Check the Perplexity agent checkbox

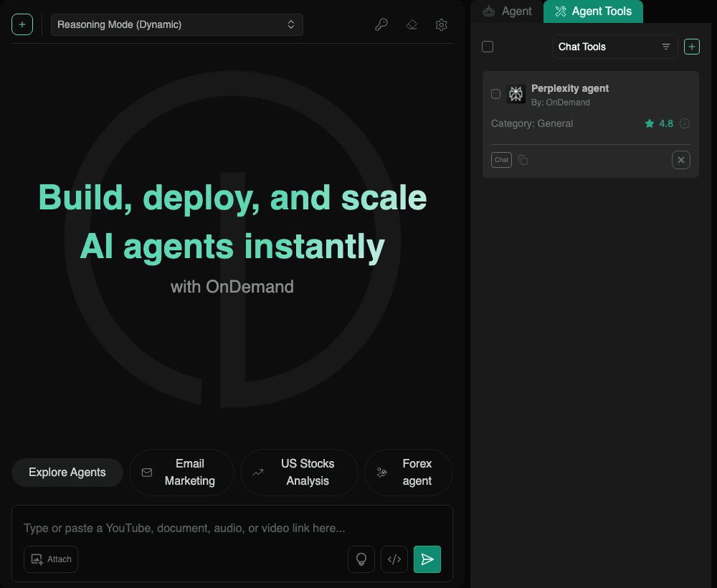point(495,94)
